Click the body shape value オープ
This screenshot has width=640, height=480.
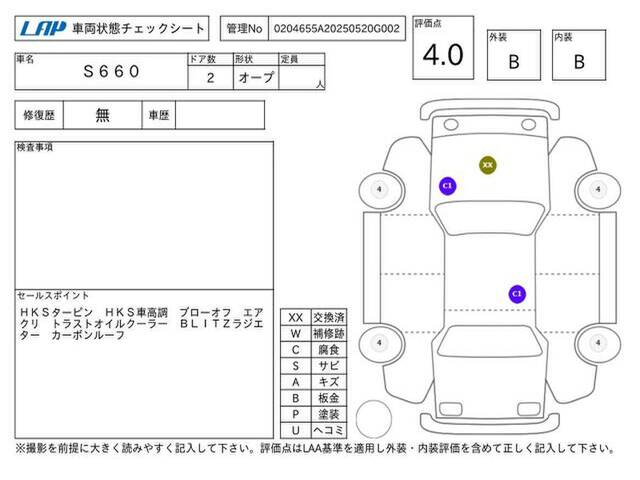coord(256,78)
